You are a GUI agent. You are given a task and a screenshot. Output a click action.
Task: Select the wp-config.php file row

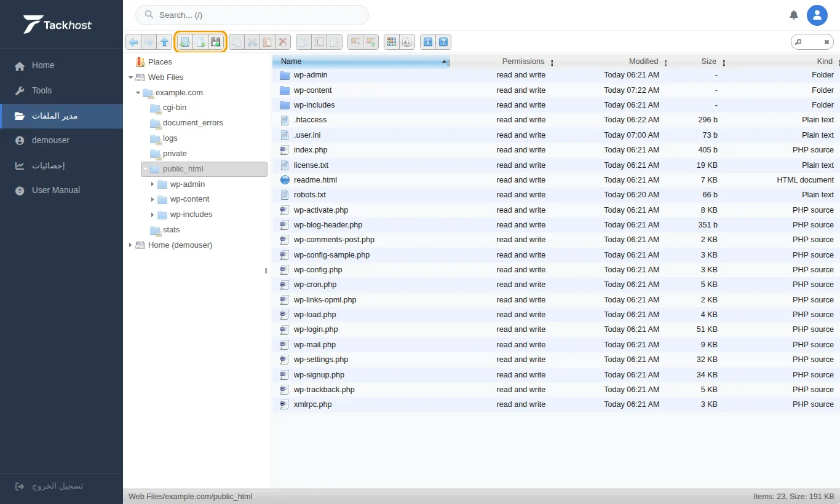[x=556, y=270]
